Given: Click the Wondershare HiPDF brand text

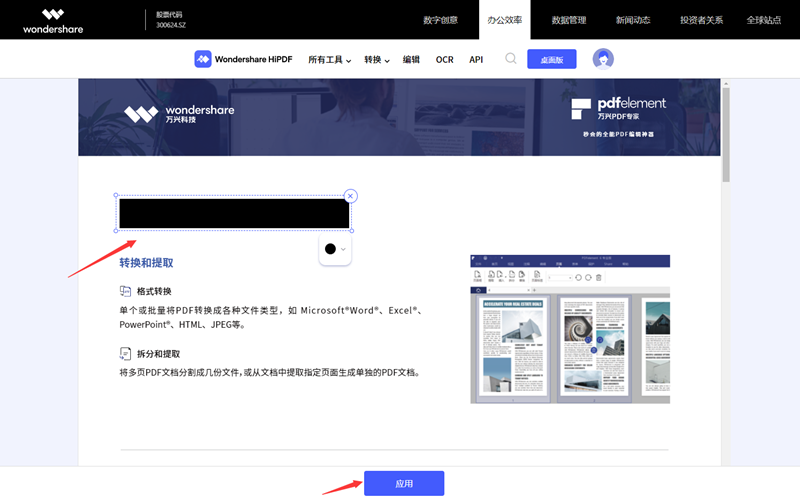Looking at the screenshot, I should coord(254,59).
